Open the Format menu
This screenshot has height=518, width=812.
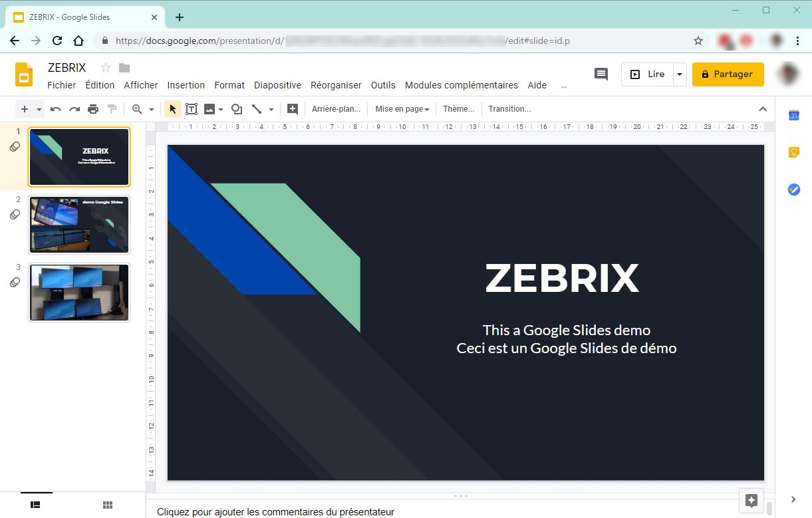[x=229, y=85]
